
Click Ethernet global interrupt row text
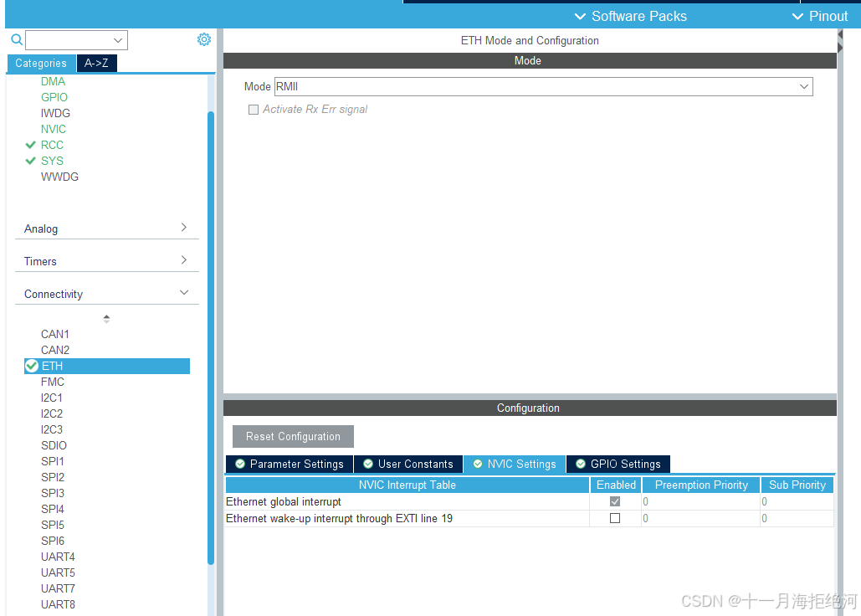coord(284,502)
